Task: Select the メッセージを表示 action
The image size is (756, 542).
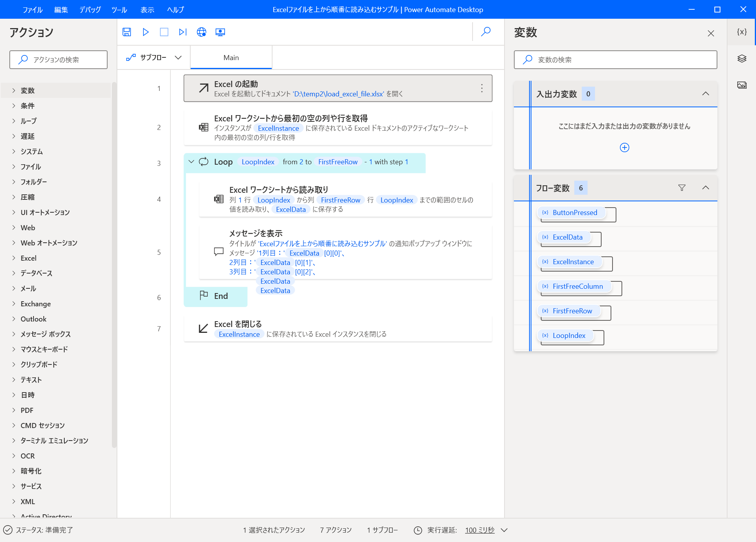Action: pos(345,252)
